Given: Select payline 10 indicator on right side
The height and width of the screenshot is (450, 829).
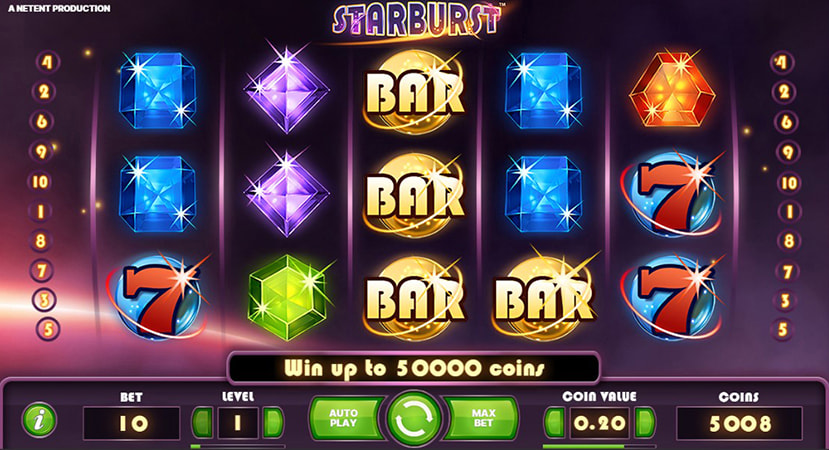Looking at the screenshot, I should pos(788,183).
